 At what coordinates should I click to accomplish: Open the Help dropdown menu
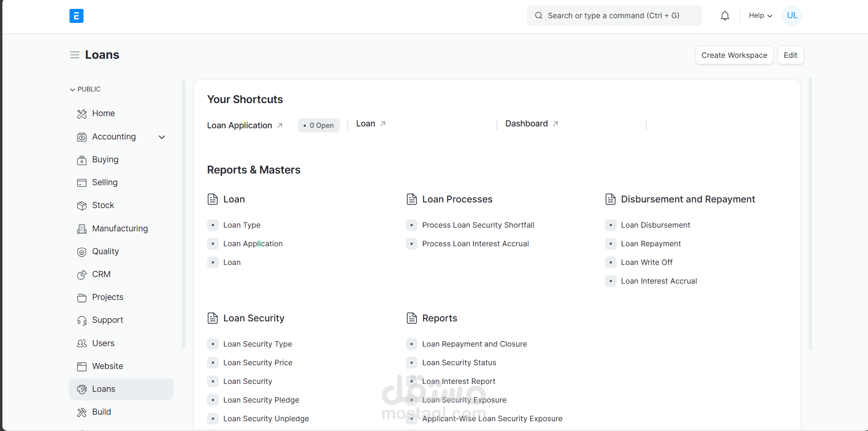pyautogui.click(x=760, y=15)
